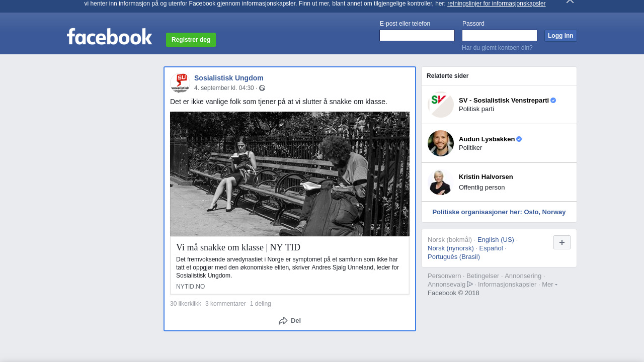Click verified badge next to Audun Lysbakken
Viewport: 644px width, 362px height.
pyautogui.click(x=519, y=139)
